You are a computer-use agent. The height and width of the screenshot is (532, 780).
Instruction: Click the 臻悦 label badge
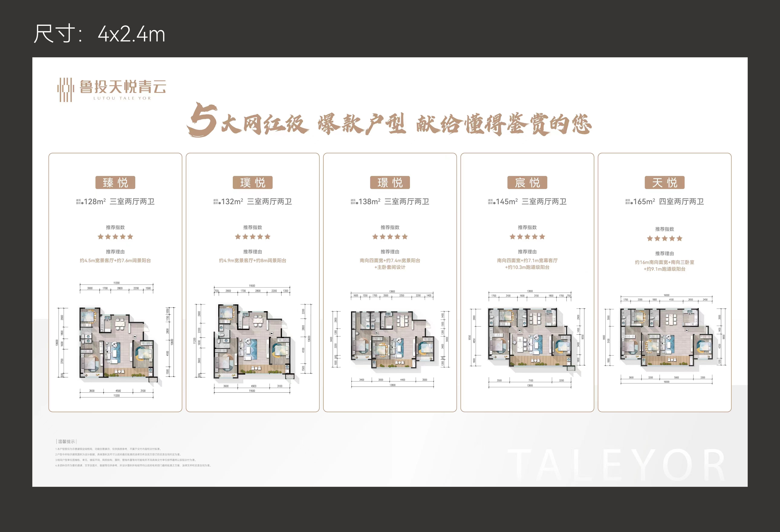(x=115, y=182)
